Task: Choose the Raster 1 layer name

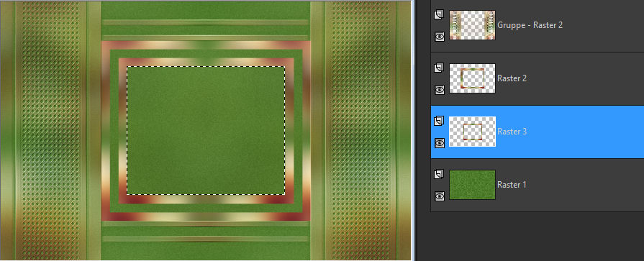Action: [x=512, y=185]
